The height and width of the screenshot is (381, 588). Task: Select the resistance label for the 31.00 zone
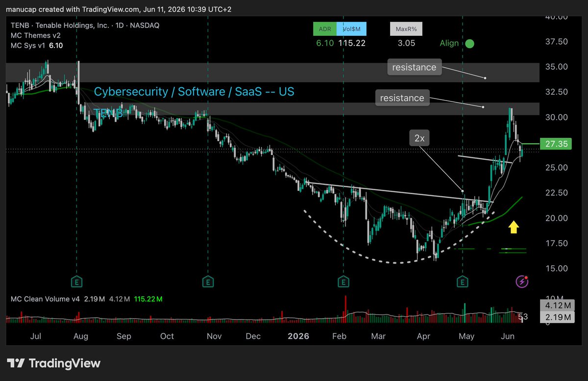[x=402, y=98]
